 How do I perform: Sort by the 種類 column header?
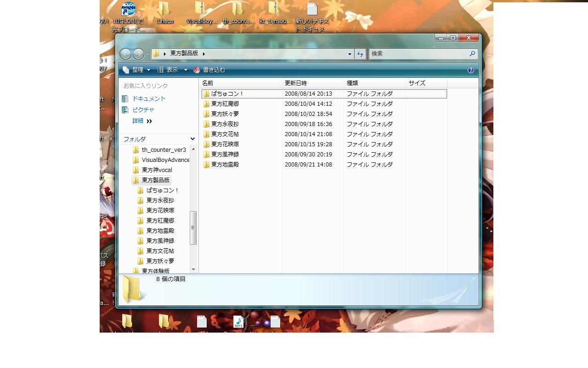(375, 83)
